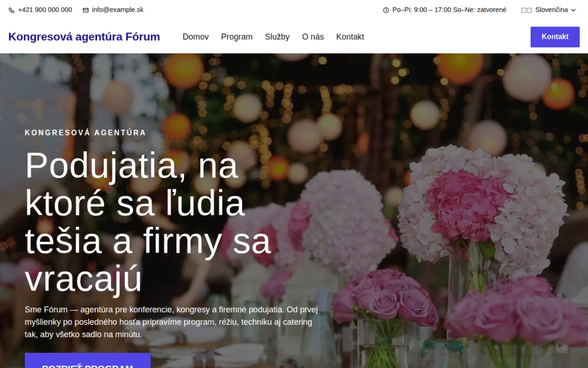Click the Kongresová agentúra eyebrow label

85,132
